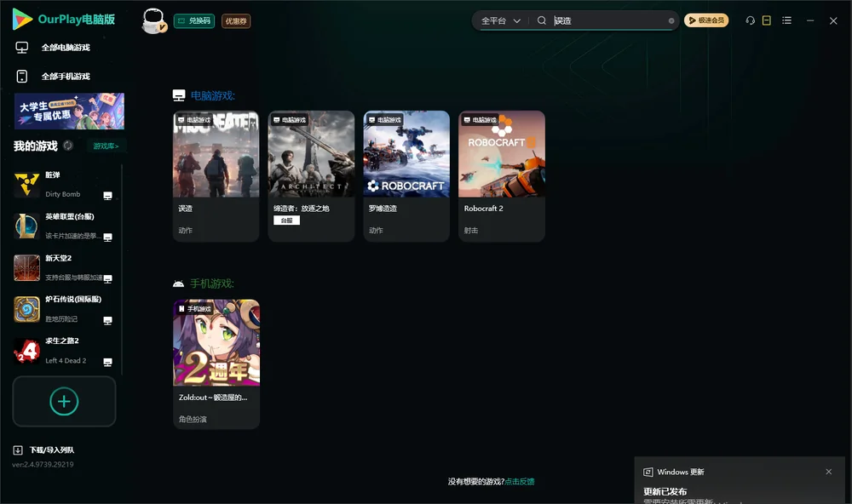This screenshot has width=852, height=504.
Task: Open Zold:out mobile game card
Action: (216, 364)
